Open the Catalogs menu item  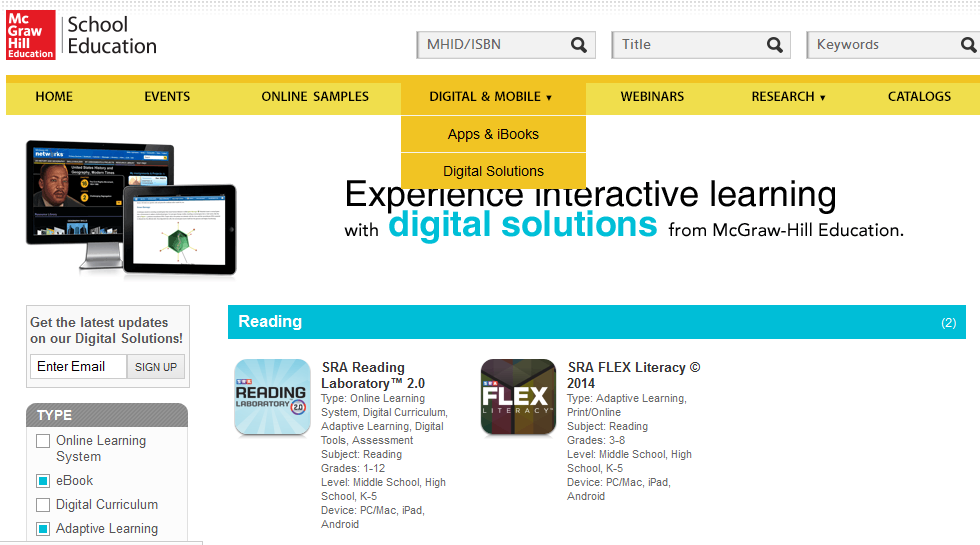(x=919, y=97)
